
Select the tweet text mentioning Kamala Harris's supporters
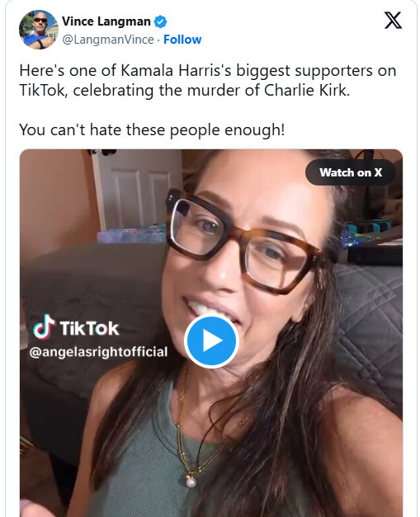click(208, 81)
